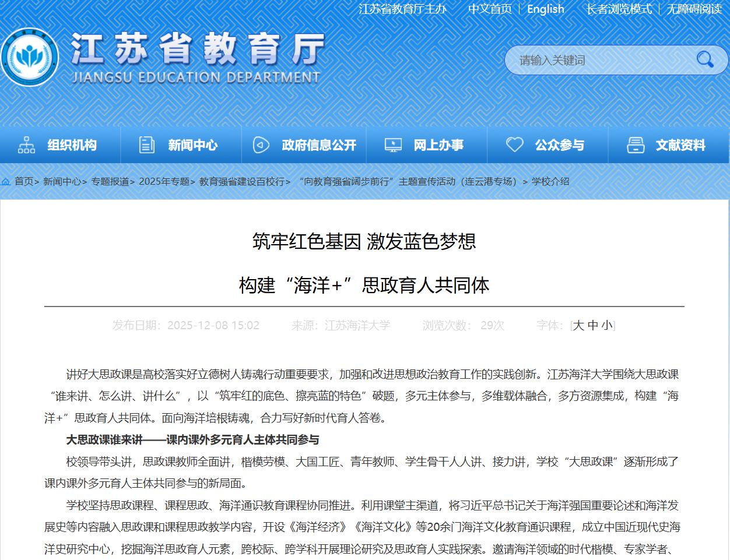Click the 新闻中心 document icon
This screenshot has height=560, width=730.
click(x=147, y=145)
